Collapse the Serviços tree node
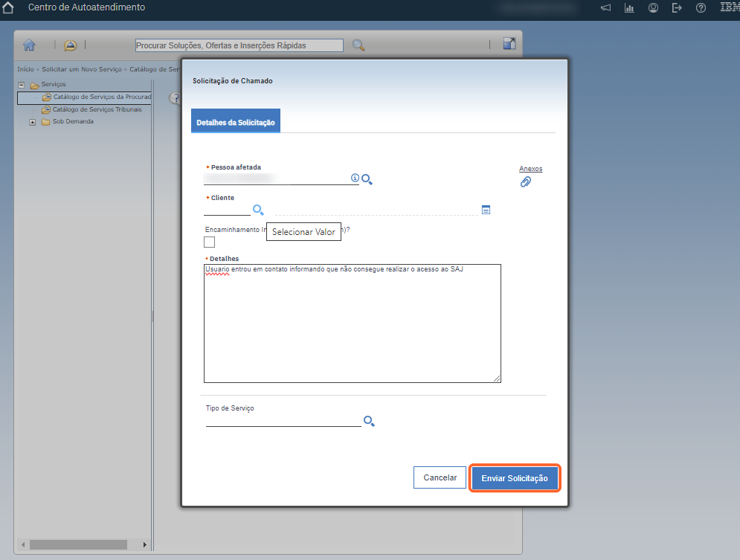Image resolution: width=740 pixels, height=560 pixels. point(22,85)
